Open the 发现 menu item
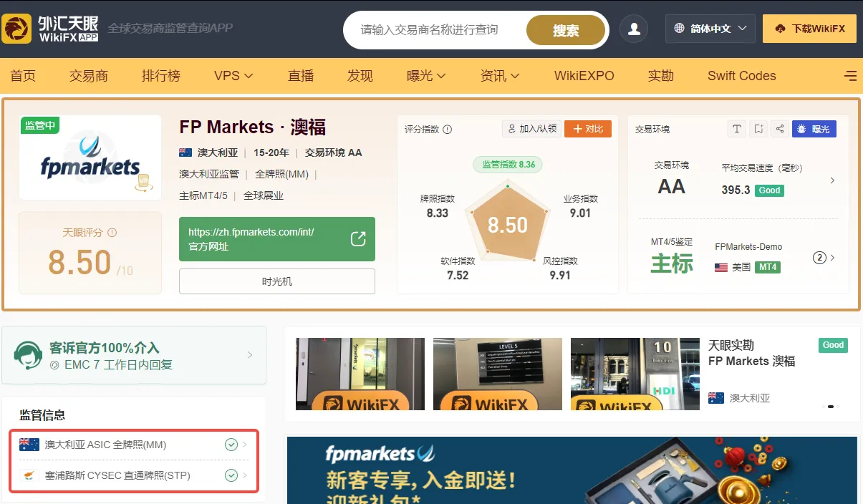The height and width of the screenshot is (504, 863). (360, 76)
